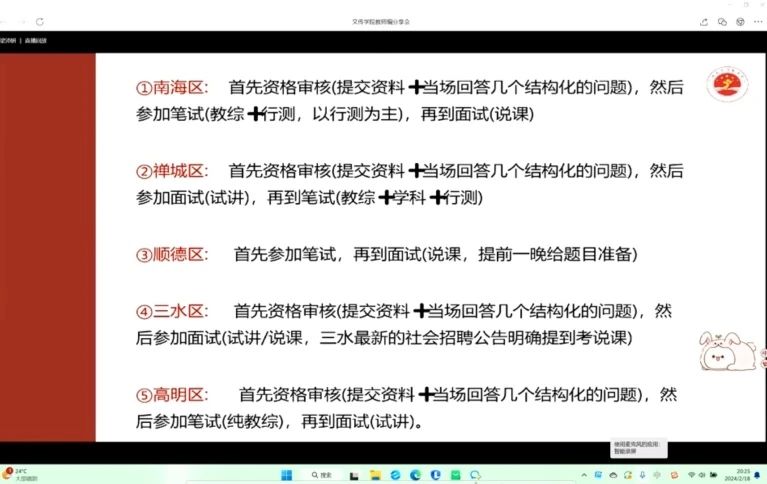Switch to the 笔试分析 tab
The image size is (767, 484).
[9, 41]
